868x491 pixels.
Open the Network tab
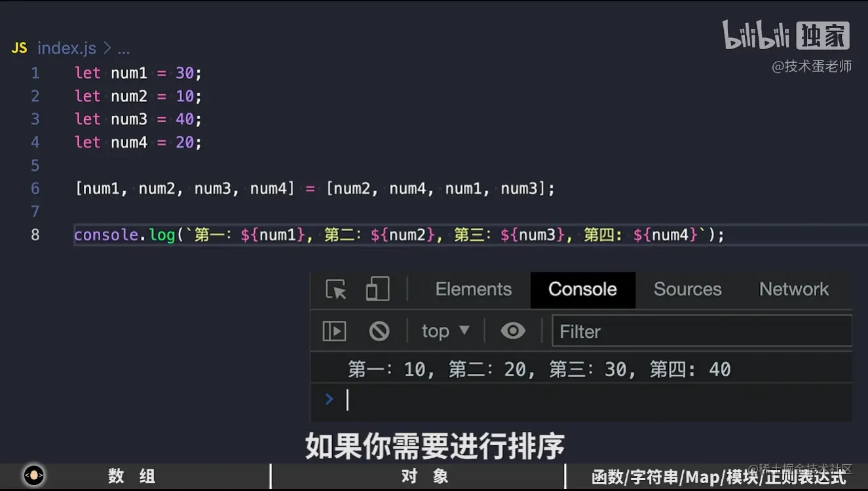point(793,289)
